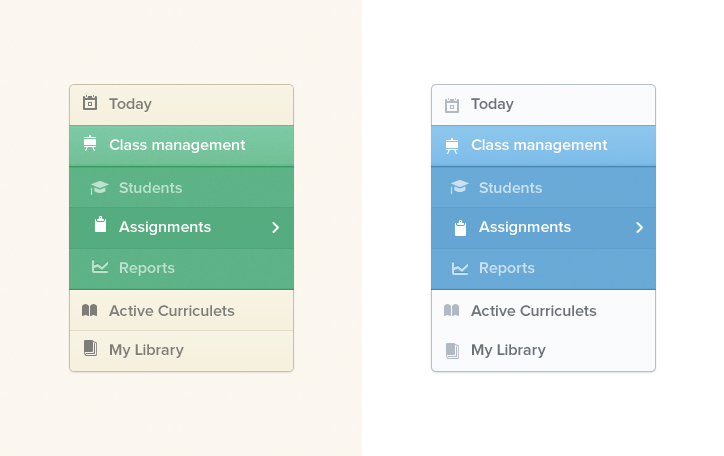This screenshot has width=724, height=456.
Task: Expand Assignments chevron in green menu
Action: [x=276, y=228]
